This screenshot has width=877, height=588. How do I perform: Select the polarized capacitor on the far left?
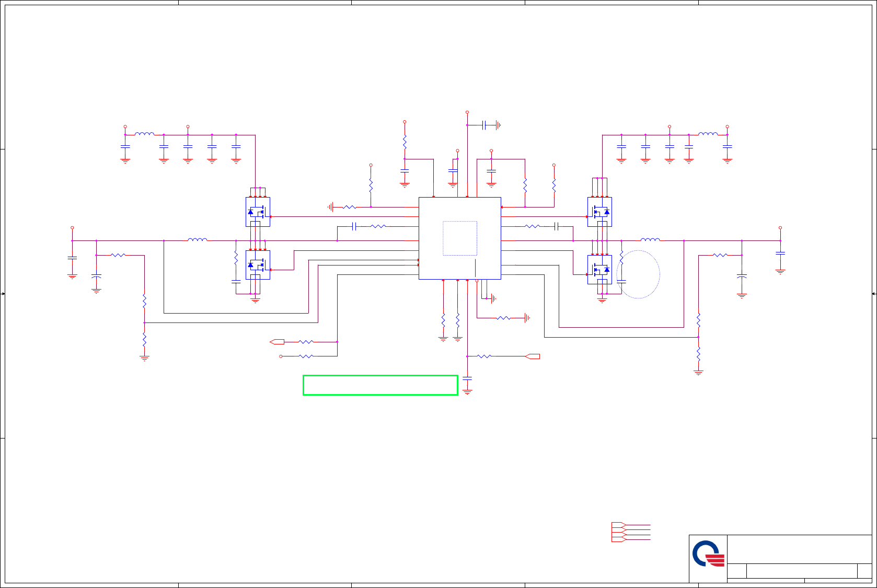pos(96,276)
